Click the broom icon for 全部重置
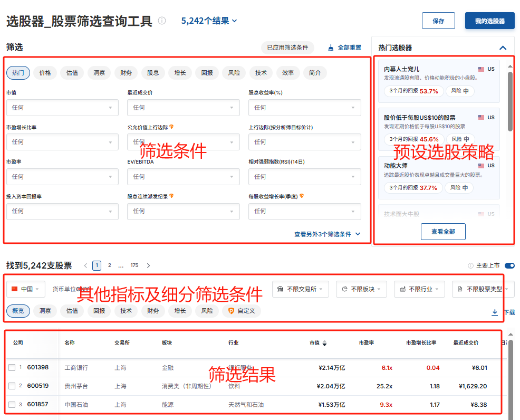Image resolution: width=520 pixels, height=420 pixels. (331, 47)
